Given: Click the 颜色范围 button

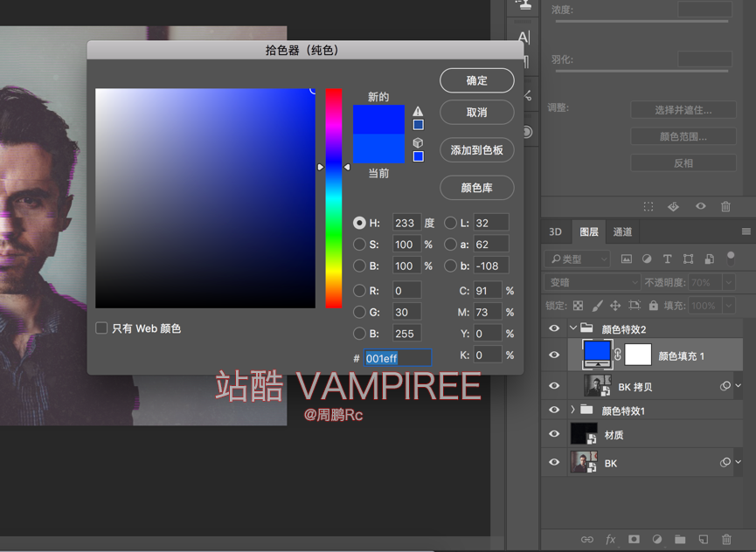Looking at the screenshot, I should (683, 136).
